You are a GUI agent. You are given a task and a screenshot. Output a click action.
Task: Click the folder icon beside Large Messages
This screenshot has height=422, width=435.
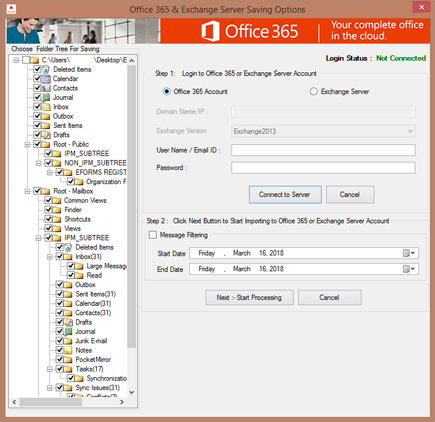pos(79,266)
